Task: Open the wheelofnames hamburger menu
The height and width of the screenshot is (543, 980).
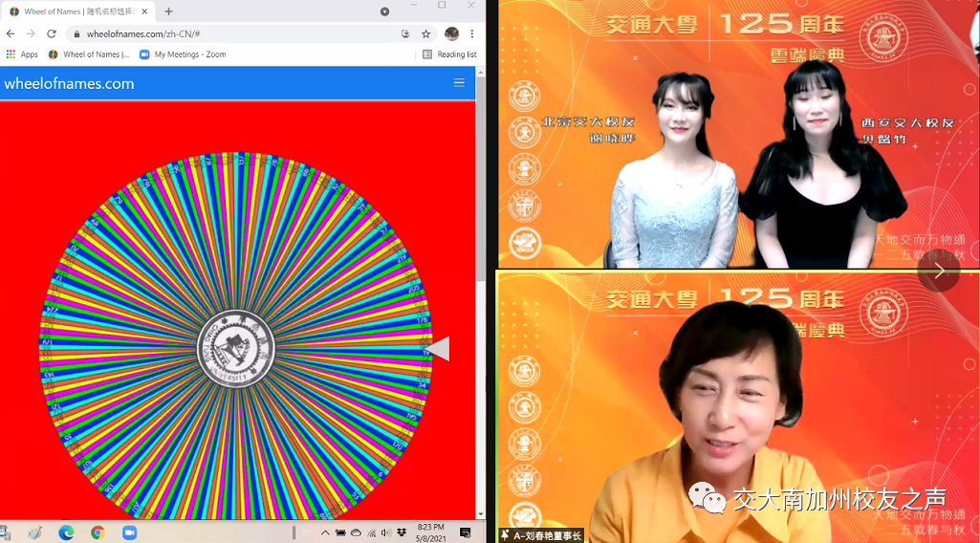Action: point(459,83)
